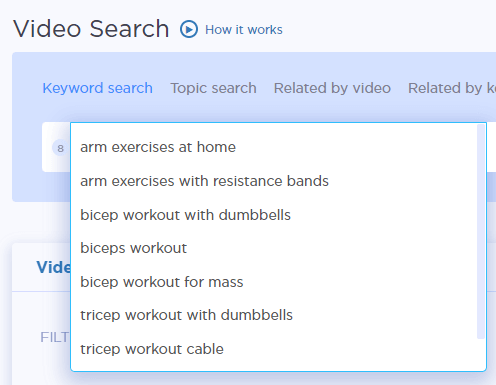The image size is (496, 385).
Task: Open the Related by video tab
Action: tap(332, 88)
